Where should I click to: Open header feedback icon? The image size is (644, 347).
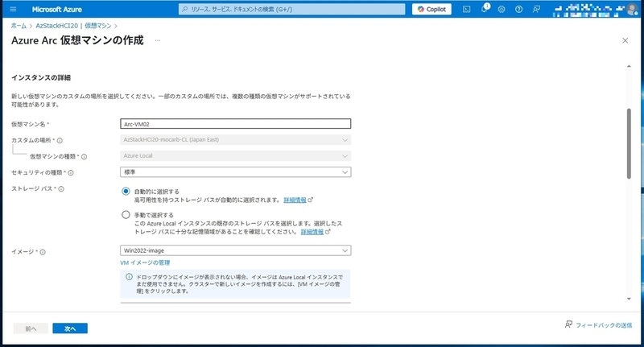pos(536,9)
